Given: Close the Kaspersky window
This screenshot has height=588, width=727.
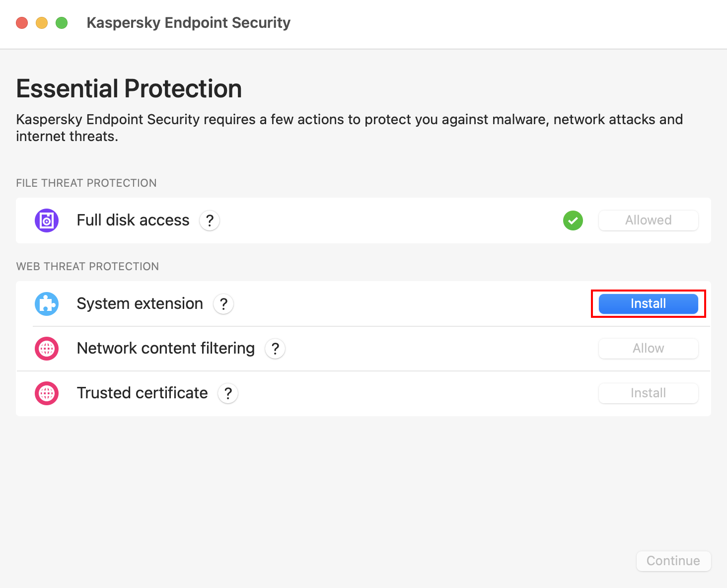Looking at the screenshot, I should 22,23.
